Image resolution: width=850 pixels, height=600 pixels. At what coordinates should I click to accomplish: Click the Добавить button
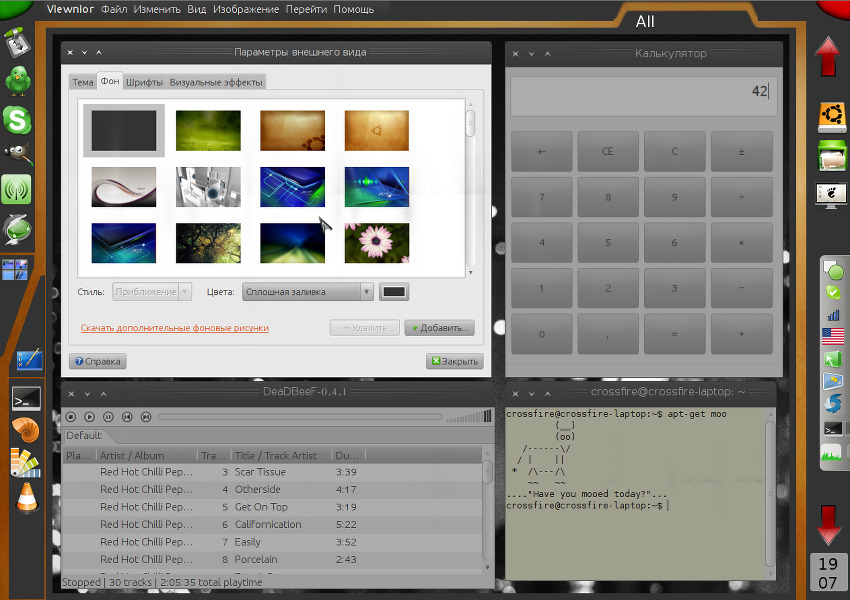pyautogui.click(x=440, y=328)
